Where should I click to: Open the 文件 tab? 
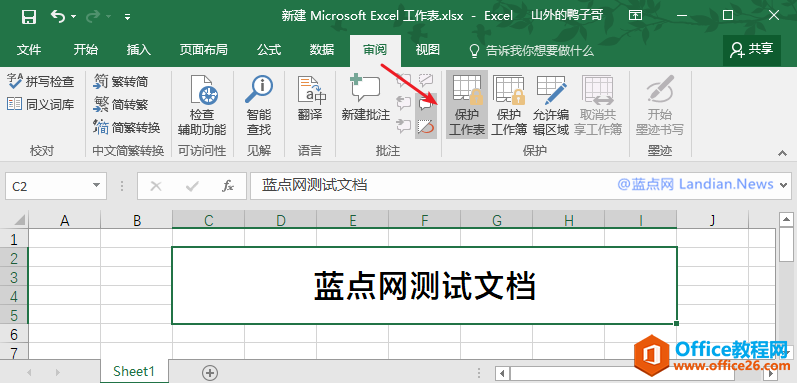click(x=29, y=50)
